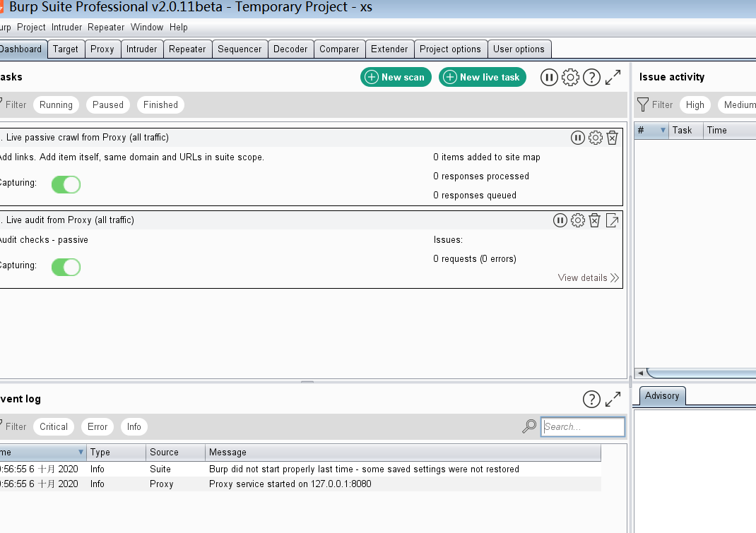The width and height of the screenshot is (756, 533).
Task: Toggle the Error event filter
Action: tap(98, 426)
